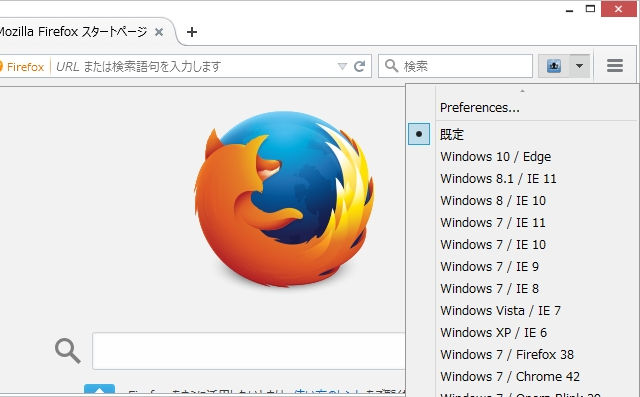Open the User Agent Switcher dropdown arrow
Viewport: 640px width, 397px height.
[x=579, y=66]
